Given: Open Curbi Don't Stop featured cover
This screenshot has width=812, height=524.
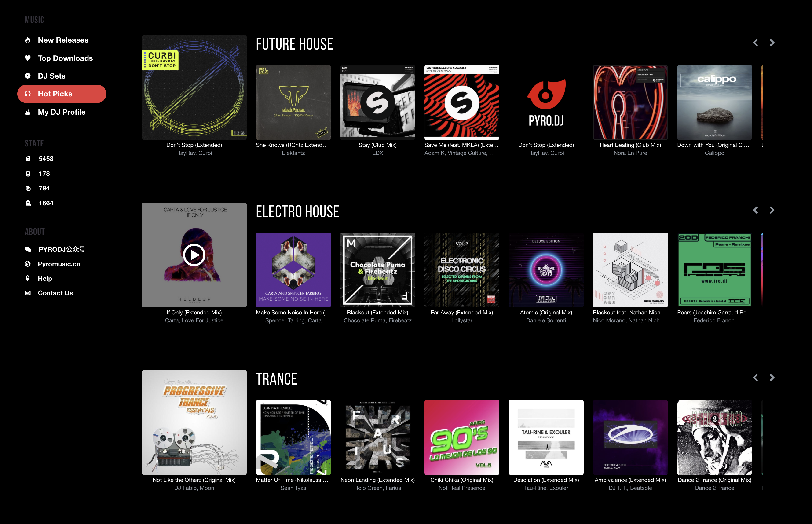Looking at the screenshot, I should click(194, 87).
